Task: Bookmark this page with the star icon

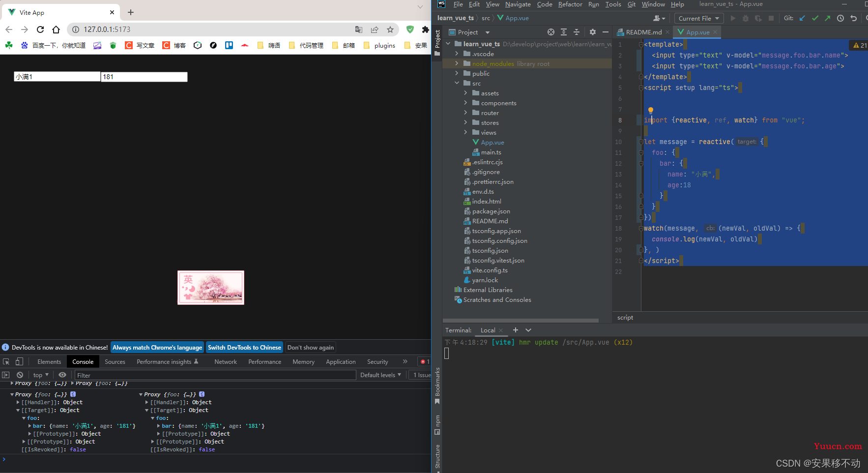Action: click(390, 30)
